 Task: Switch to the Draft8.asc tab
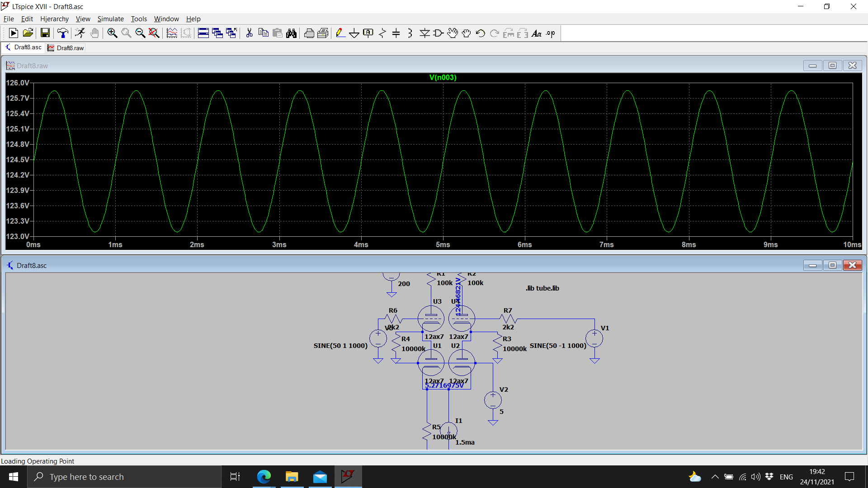24,47
